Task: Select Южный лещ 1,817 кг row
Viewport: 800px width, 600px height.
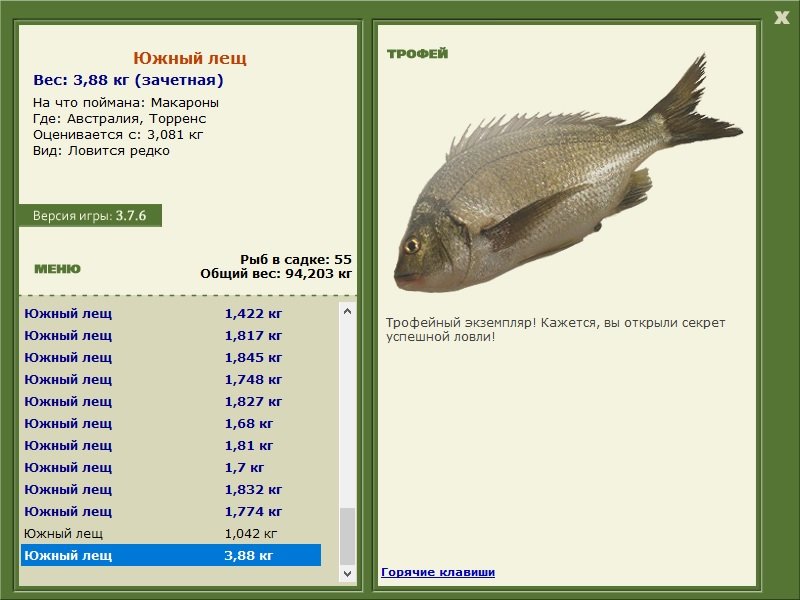Action: (x=171, y=335)
